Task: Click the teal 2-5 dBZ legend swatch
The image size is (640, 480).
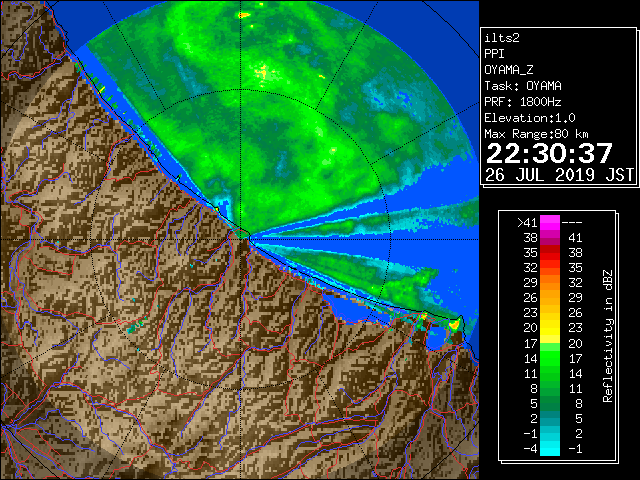Action: pos(550,418)
